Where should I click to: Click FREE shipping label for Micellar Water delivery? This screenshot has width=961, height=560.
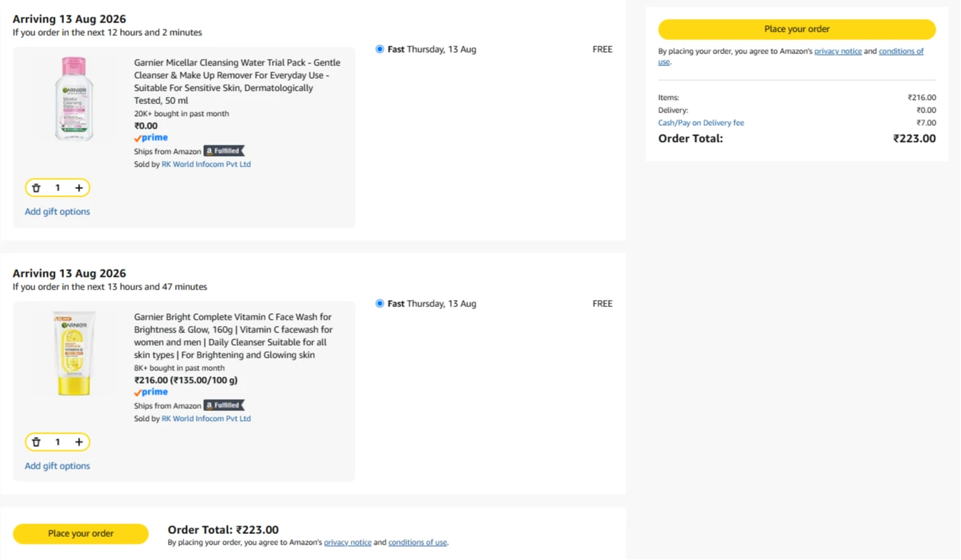click(602, 49)
